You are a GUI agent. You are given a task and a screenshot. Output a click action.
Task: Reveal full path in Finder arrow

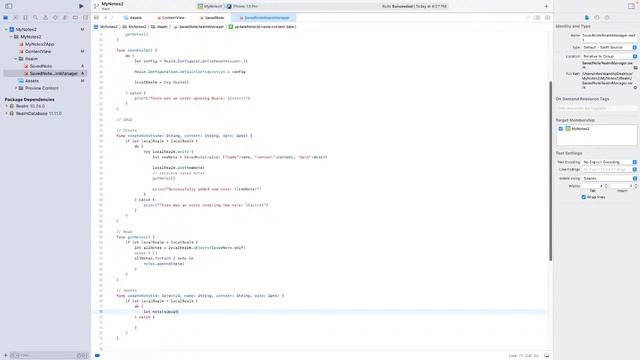pos(636,88)
